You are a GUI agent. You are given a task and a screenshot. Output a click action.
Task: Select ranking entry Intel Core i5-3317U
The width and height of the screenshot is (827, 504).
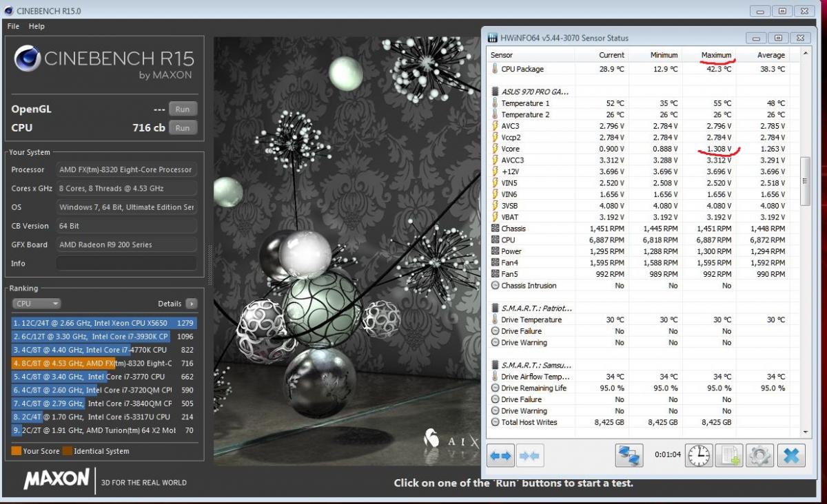[104, 417]
